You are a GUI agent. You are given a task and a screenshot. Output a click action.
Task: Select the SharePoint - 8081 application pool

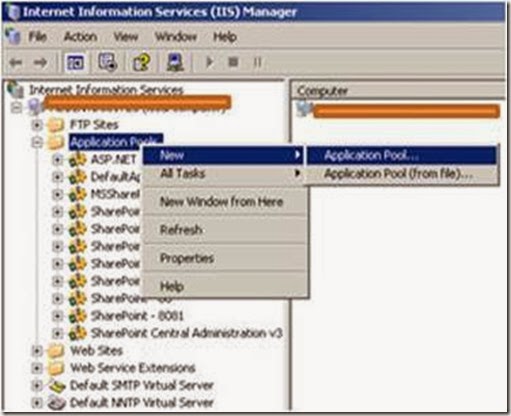[137, 316]
